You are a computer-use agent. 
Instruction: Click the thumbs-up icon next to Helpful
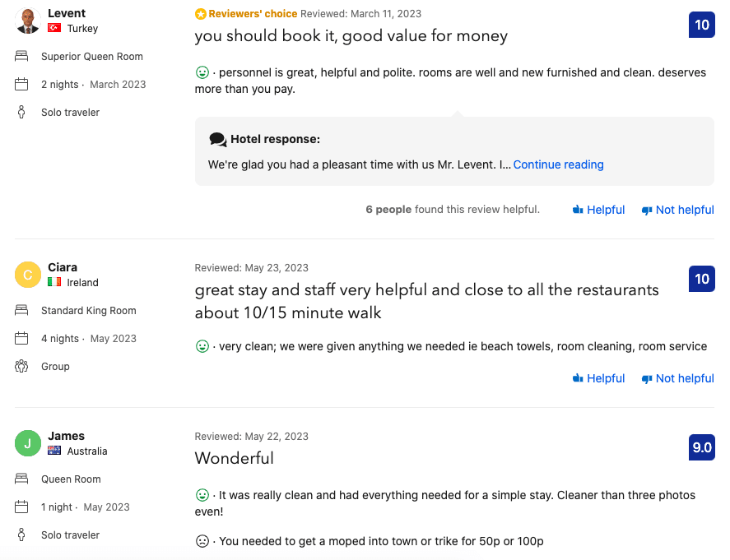coord(579,210)
